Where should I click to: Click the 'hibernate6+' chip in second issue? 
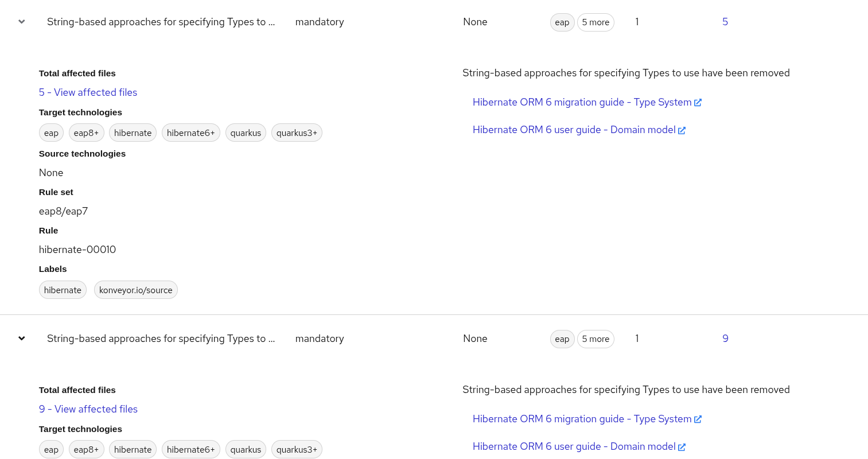[190, 449]
